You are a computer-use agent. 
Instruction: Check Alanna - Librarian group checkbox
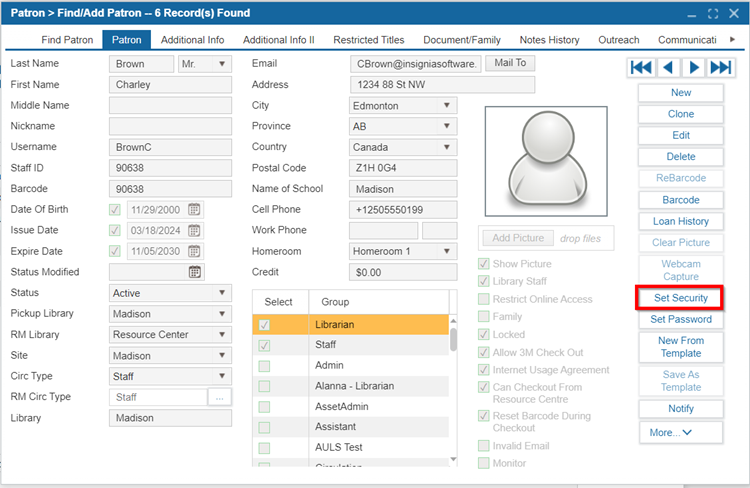[x=264, y=386]
